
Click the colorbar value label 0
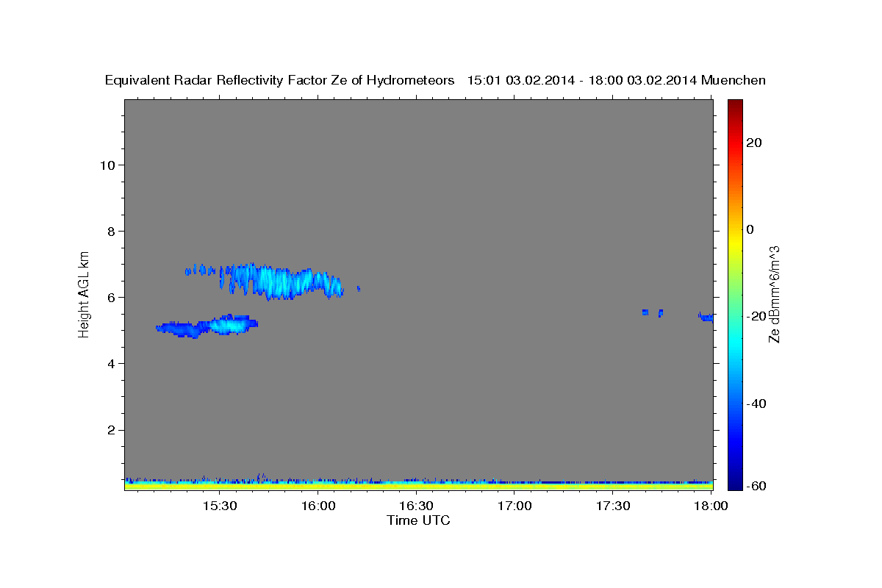pyautogui.click(x=750, y=229)
